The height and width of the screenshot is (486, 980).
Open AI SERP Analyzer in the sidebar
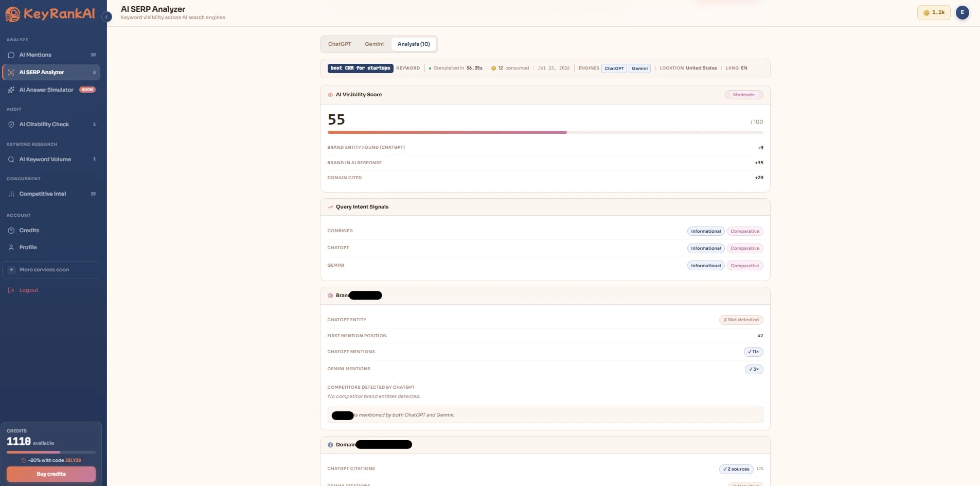pos(51,73)
